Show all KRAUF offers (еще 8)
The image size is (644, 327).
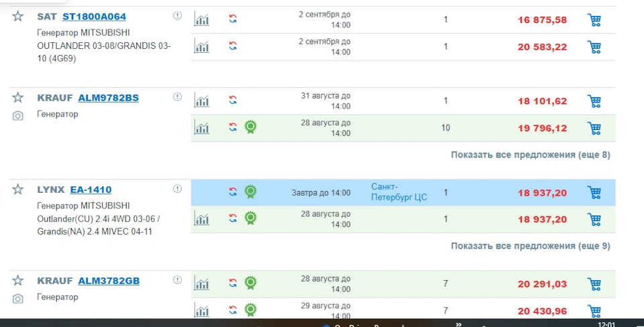(x=530, y=155)
